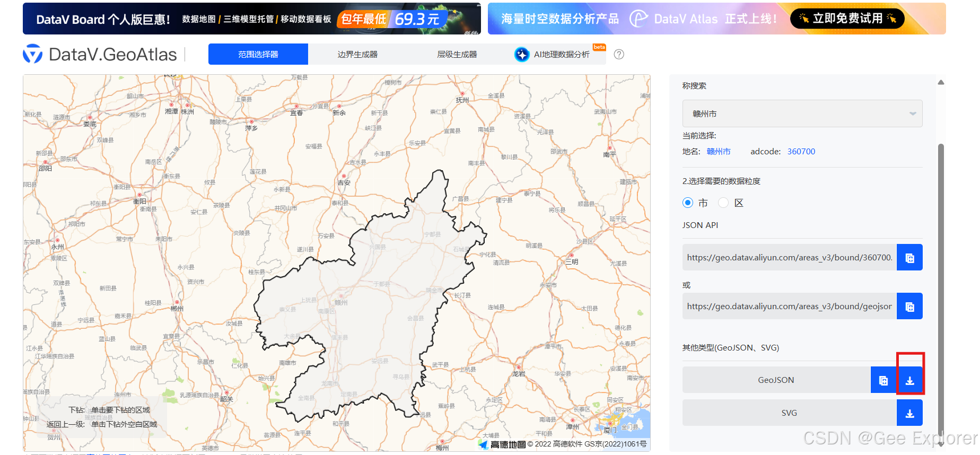Click 其他类型(GeoJSON、SVG) heading text
Screen dimensions: 980x455
(x=731, y=348)
